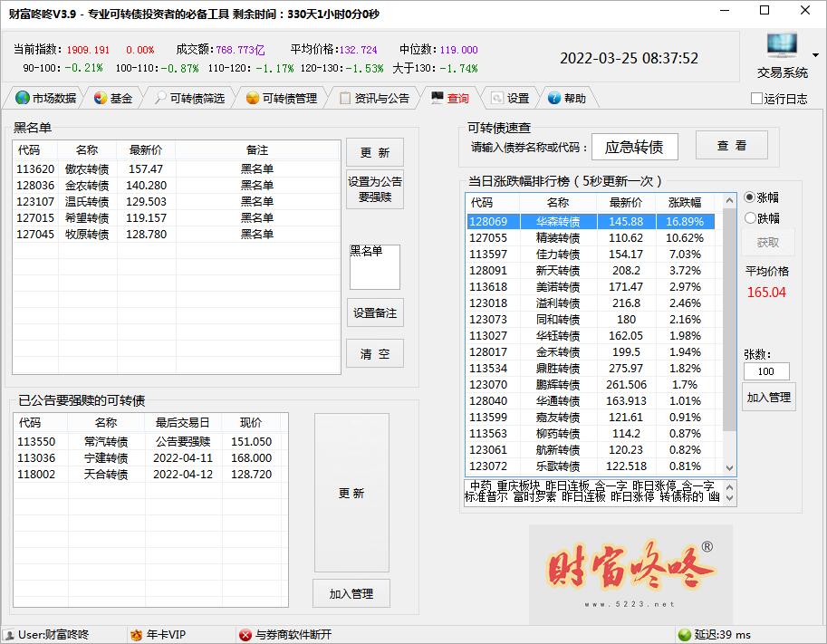Click ranking list scroll up arrow
Image resolution: width=827 pixels, height=644 pixels.
point(729,201)
